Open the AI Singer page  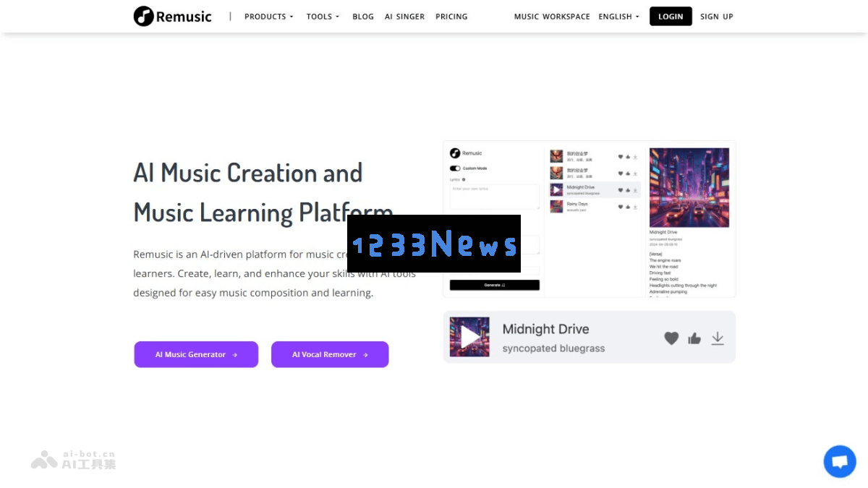coord(405,17)
